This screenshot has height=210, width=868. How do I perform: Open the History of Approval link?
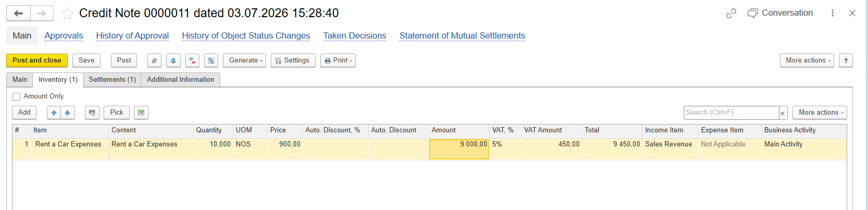pos(132,35)
